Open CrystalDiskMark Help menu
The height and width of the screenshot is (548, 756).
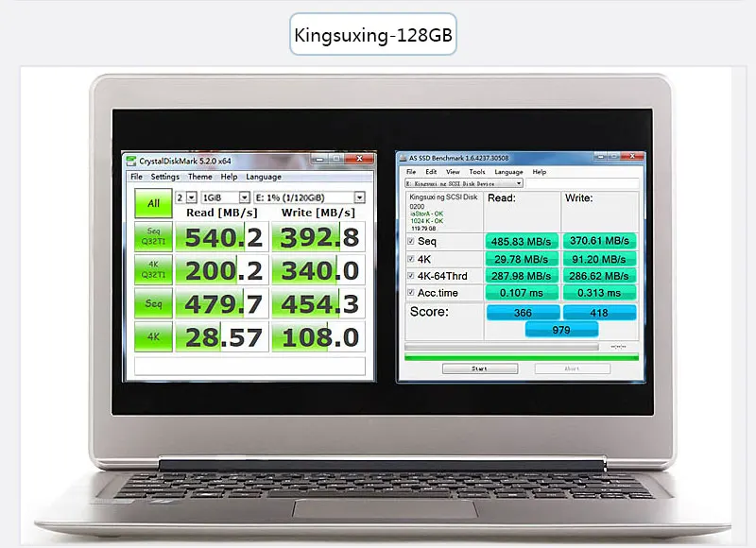[229, 177]
